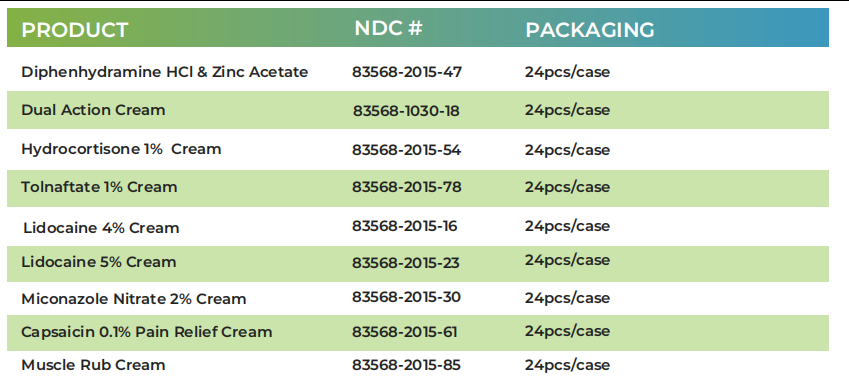Click Hydrocortisone 1% Cream product name
849x381 pixels.
[121, 149]
